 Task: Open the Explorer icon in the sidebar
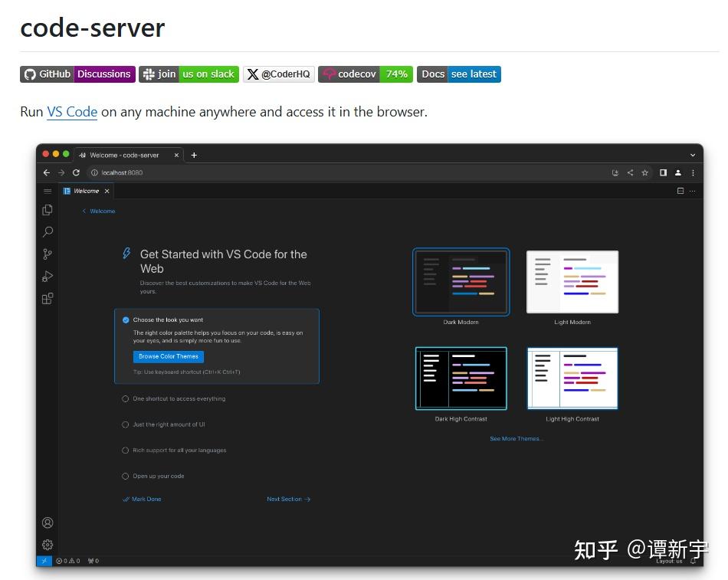48,209
